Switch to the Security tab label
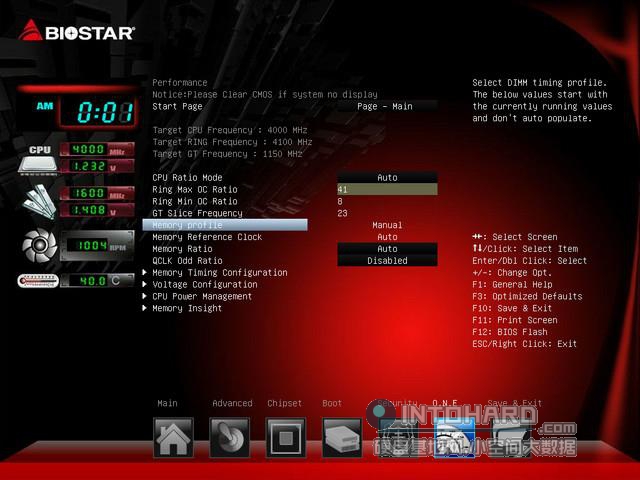Image resolution: width=640 pixels, height=480 pixels. point(398,403)
